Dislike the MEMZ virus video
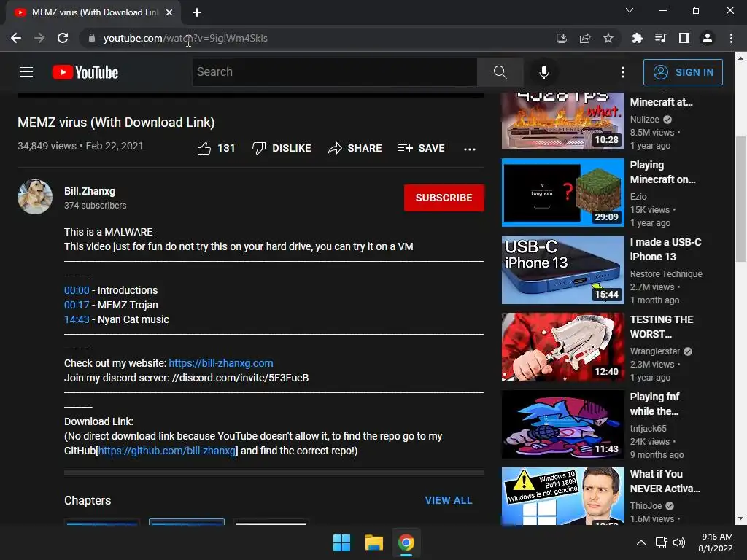Viewport: 747px width, 560px height. (282, 148)
